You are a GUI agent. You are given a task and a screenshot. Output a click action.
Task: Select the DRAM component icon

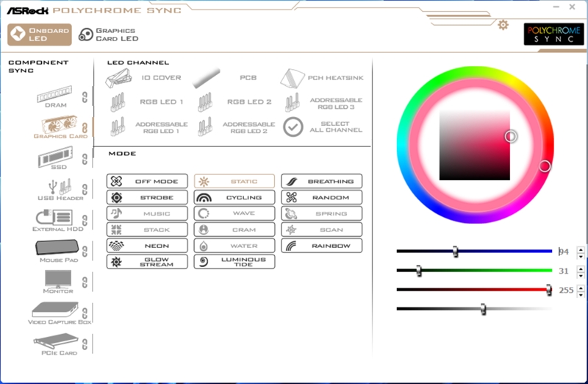pos(54,94)
